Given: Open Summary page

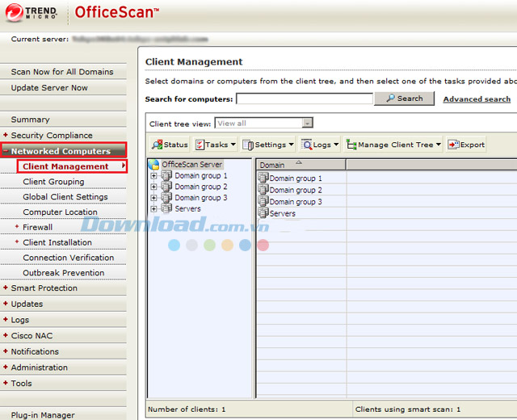Looking at the screenshot, I should (x=31, y=120).
